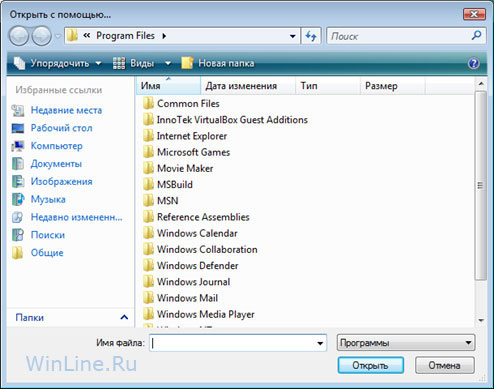494x389 pixels.
Task: Select InnoTek VirtualBox Guest Additions folder
Action: [225, 120]
